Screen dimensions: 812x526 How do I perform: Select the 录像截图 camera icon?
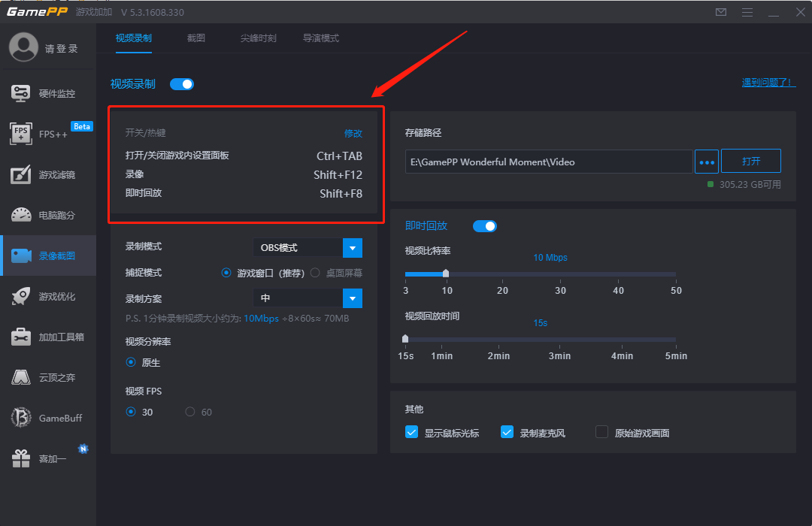coord(21,255)
